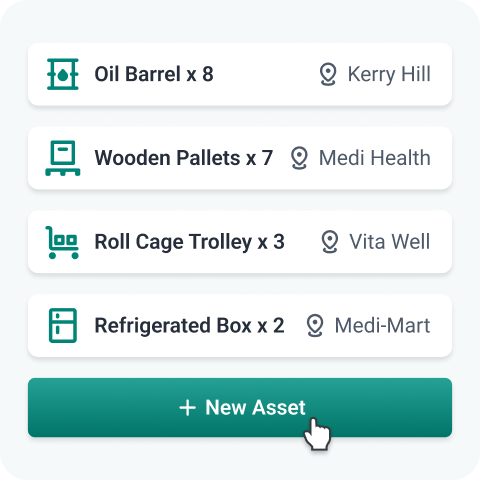Click the Medi Health location label
Image resolution: width=480 pixels, height=480 pixels.
click(x=375, y=158)
